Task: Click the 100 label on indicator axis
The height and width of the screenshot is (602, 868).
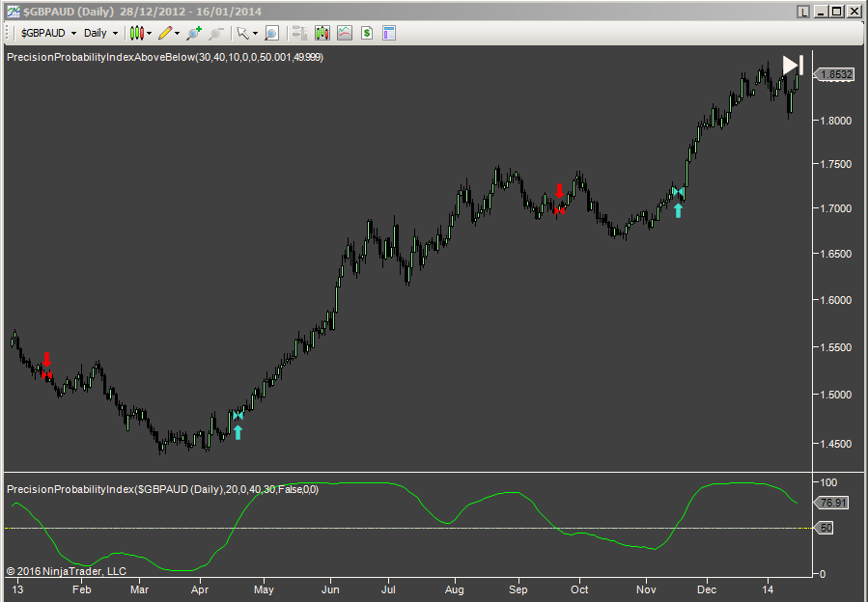Action: [828, 482]
